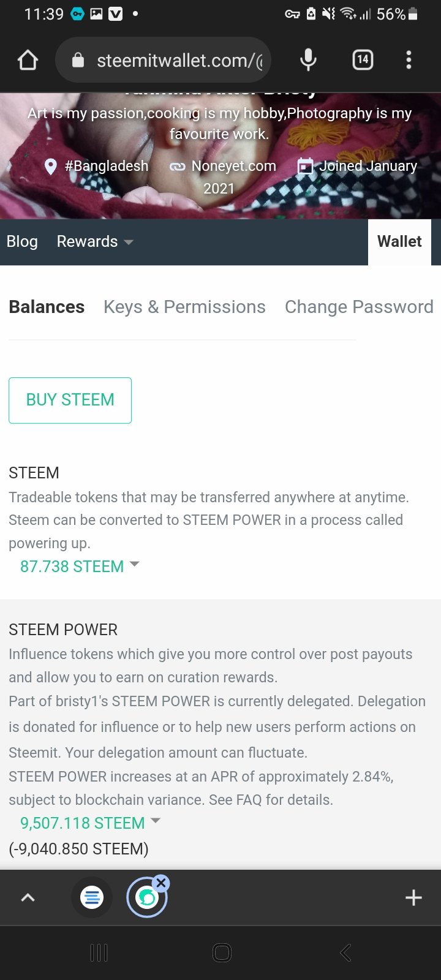Viewport: 441px width, 980px height.
Task: Tap the microphone voice search icon
Action: point(309,60)
